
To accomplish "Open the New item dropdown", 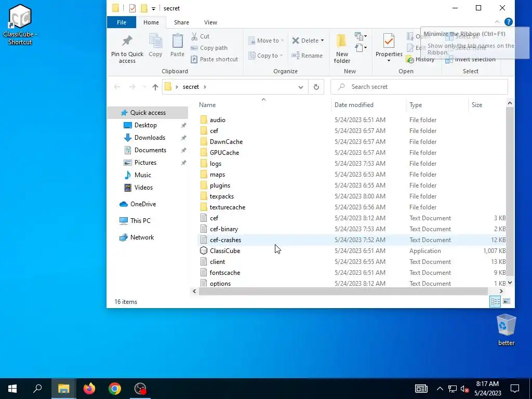I will tap(361, 36).
